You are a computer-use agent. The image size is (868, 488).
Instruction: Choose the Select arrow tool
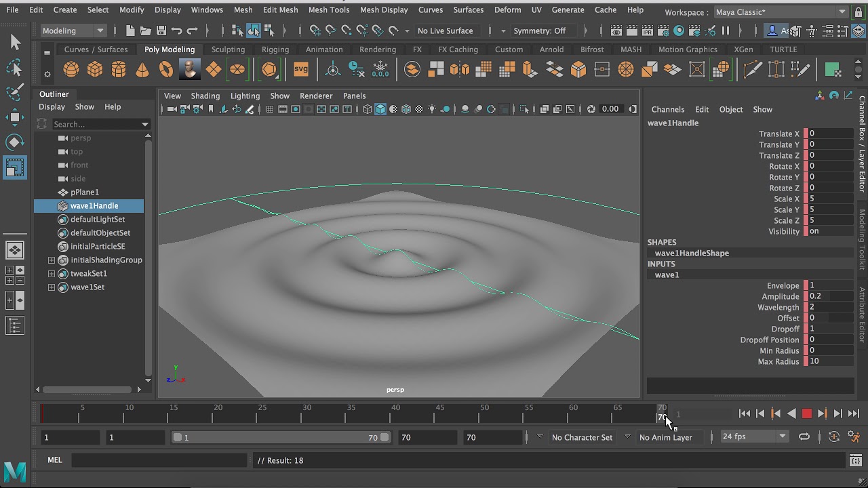[15, 42]
